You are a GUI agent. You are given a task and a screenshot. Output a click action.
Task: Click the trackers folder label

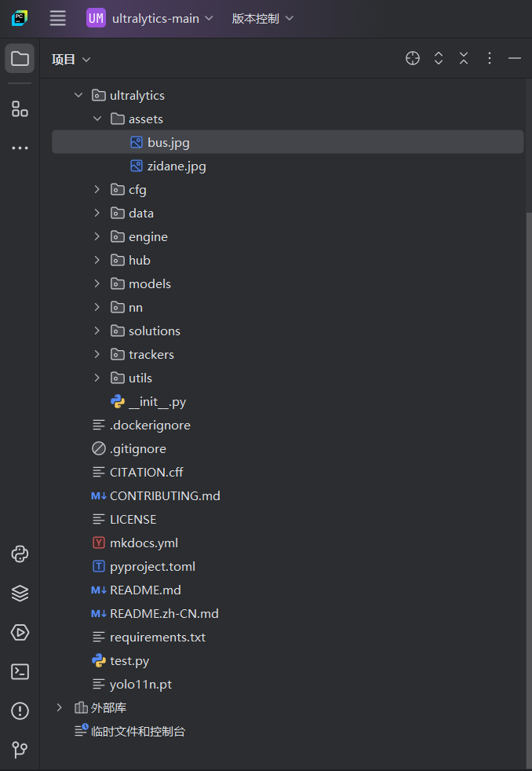(151, 355)
